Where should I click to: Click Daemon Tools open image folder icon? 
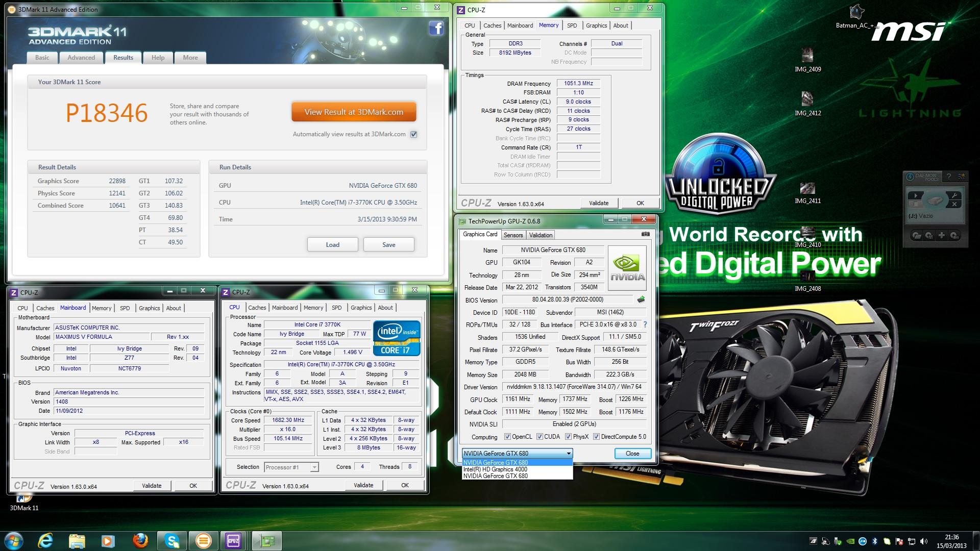pos(917,236)
